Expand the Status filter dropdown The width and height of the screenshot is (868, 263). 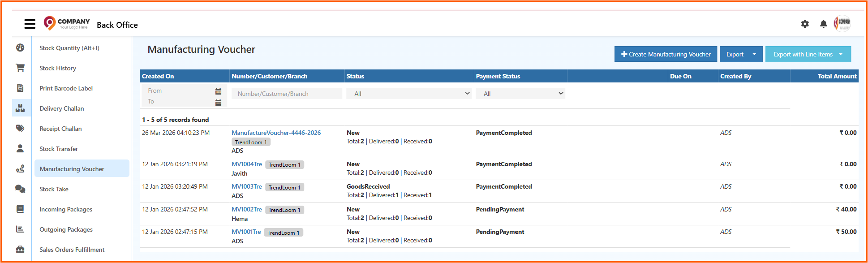tap(408, 94)
